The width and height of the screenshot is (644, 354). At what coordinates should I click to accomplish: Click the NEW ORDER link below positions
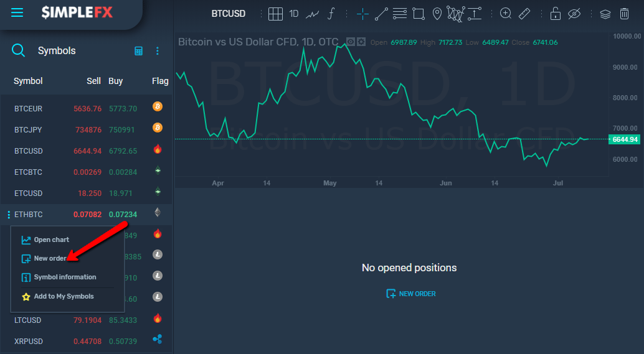(411, 294)
